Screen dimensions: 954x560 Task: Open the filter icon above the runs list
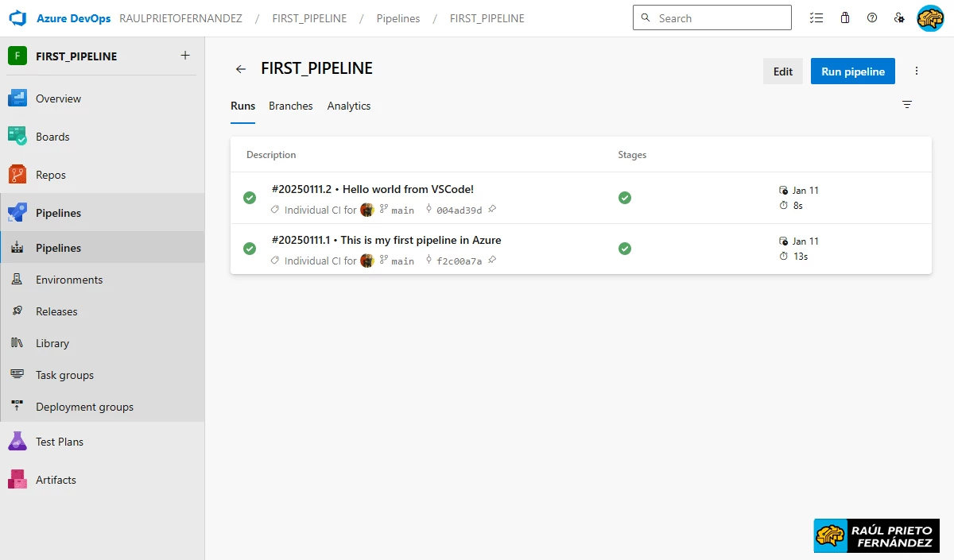[x=907, y=104]
